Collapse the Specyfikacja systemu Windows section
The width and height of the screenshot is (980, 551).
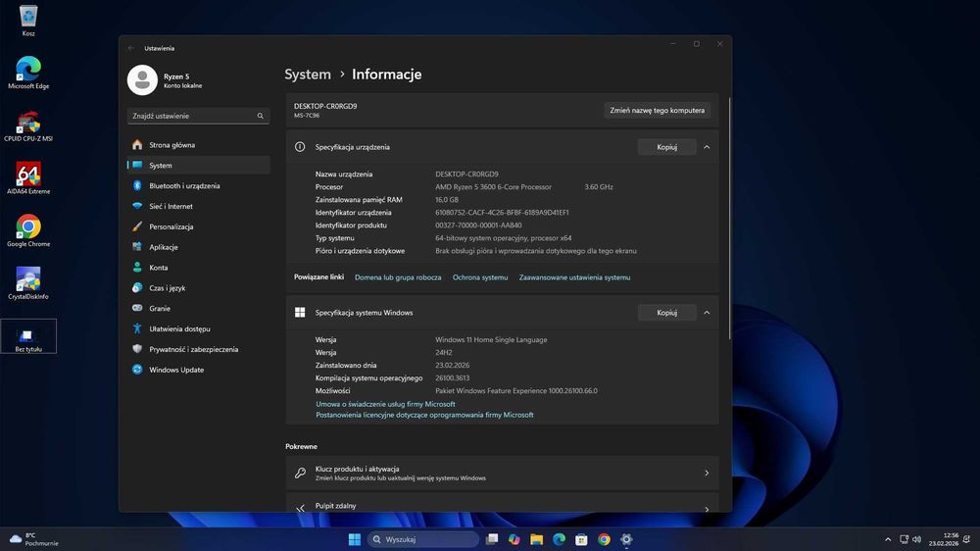click(707, 313)
